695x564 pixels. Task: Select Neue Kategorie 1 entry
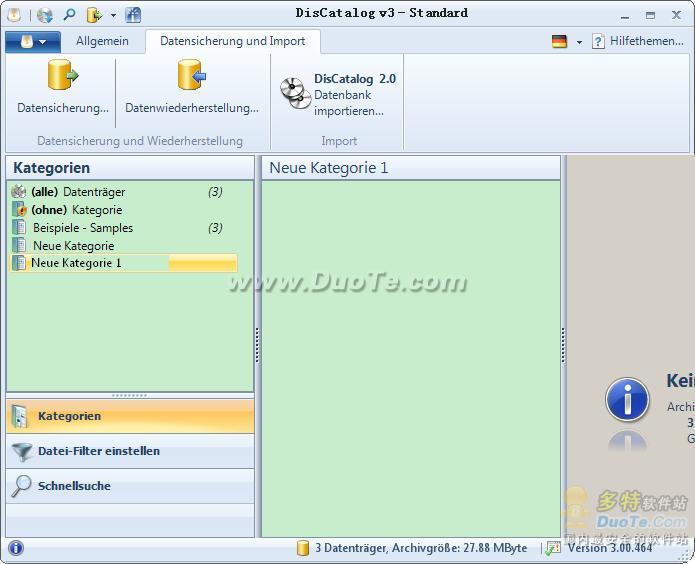(124, 263)
